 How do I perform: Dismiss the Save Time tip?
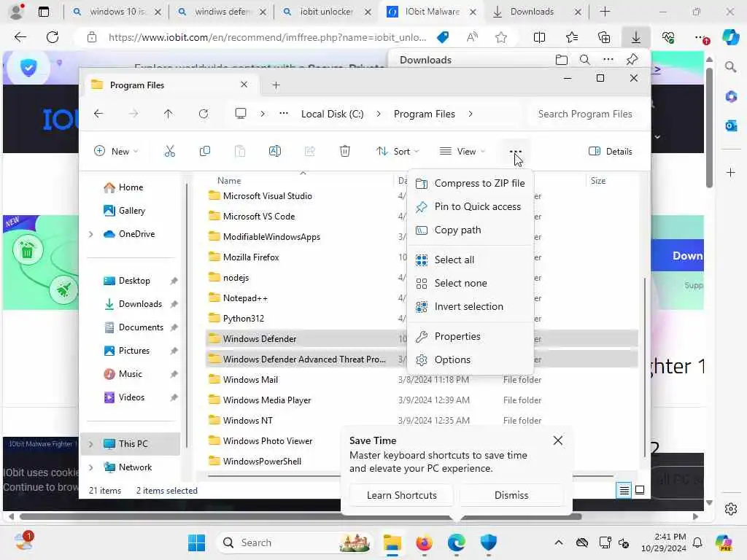click(x=511, y=495)
